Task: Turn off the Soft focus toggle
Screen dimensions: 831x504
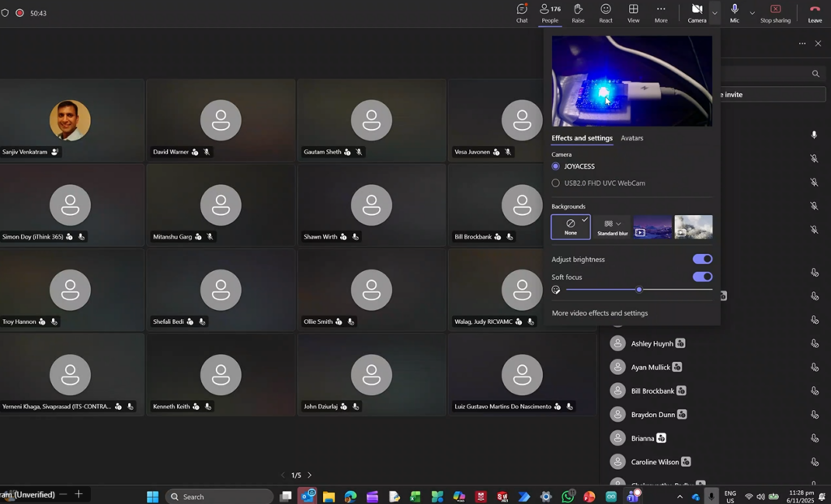Action: point(702,277)
